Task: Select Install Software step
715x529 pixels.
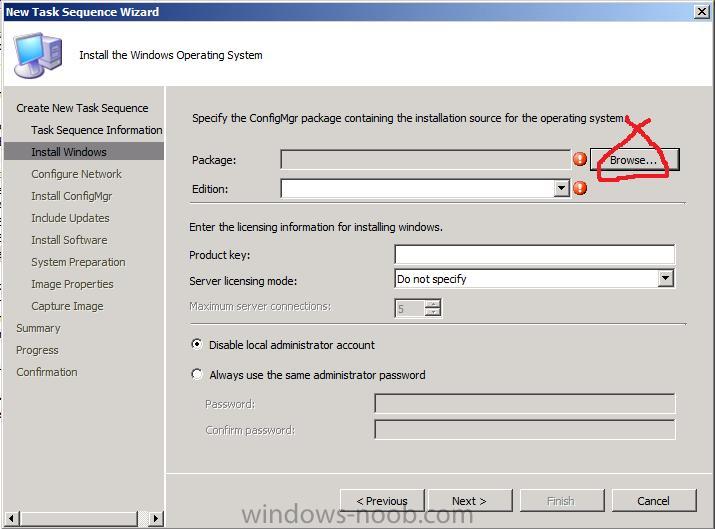Action: (x=69, y=240)
